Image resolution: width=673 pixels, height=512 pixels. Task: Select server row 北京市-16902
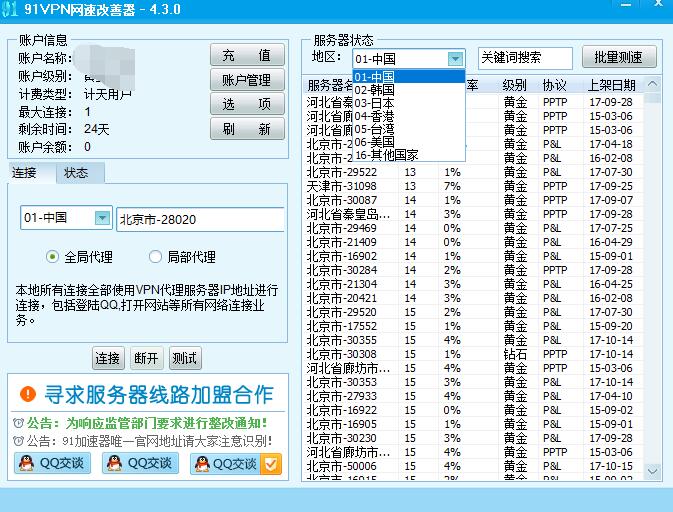coord(474,256)
